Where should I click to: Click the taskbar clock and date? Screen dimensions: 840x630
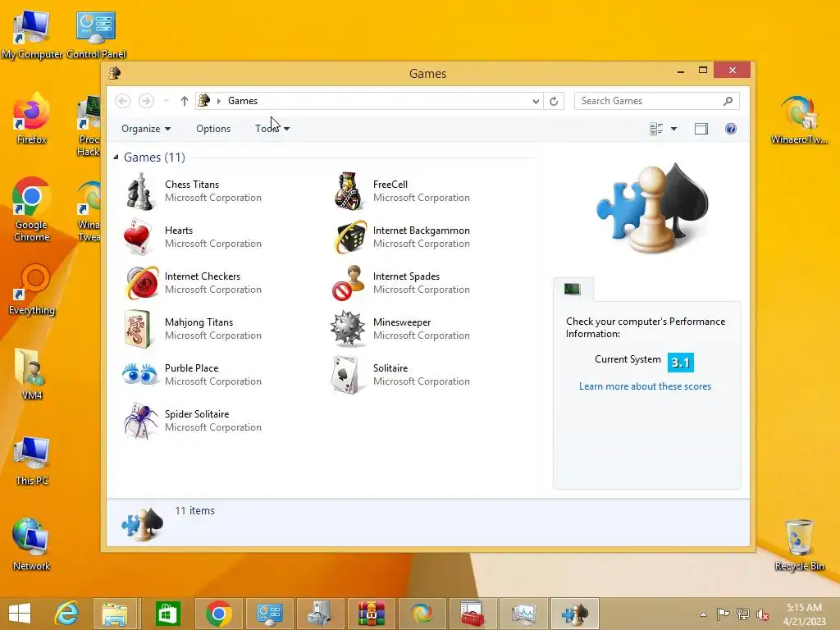pyautogui.click(x=804, y=614)
